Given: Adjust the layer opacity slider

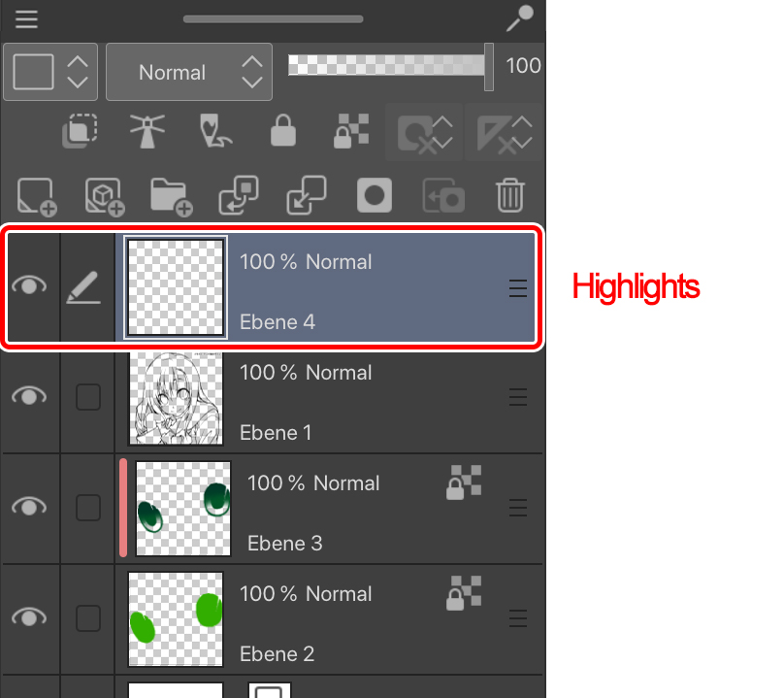Looking at the screenshot, I should (390, 66).
